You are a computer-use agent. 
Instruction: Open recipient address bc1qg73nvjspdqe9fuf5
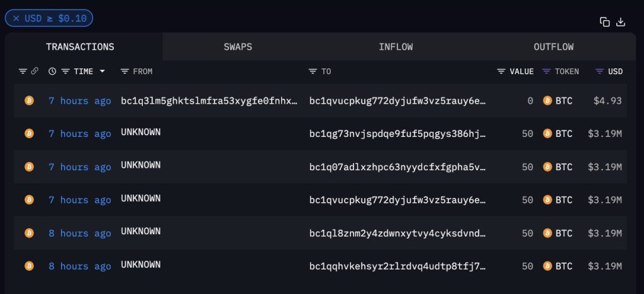click(x=397, y=134)
